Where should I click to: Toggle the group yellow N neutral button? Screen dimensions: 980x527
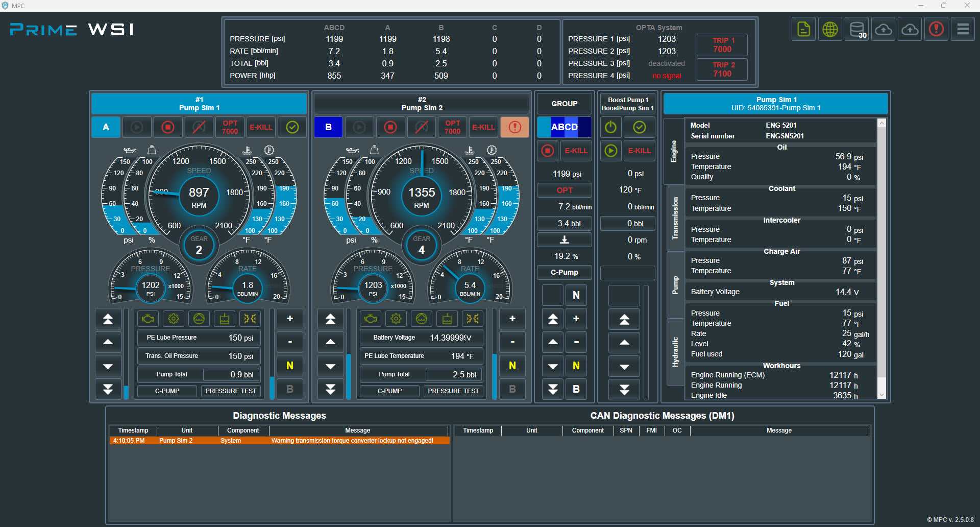click(x=576, y=366)
